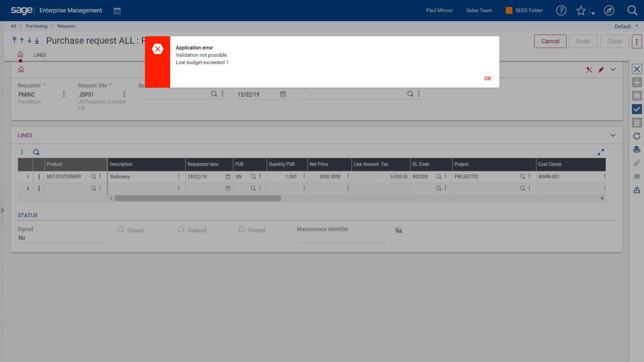Expand the LINES section chevron dropdown
644x362 pixels.
pos(613,135)
